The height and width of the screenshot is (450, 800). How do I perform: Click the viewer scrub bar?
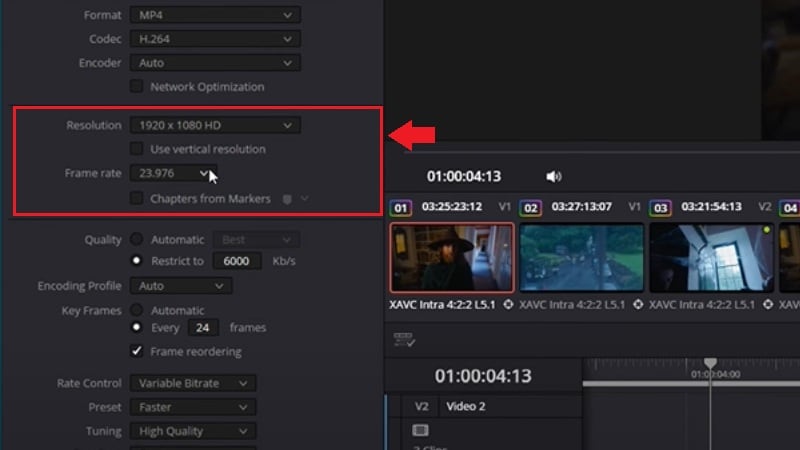(602, 152)
